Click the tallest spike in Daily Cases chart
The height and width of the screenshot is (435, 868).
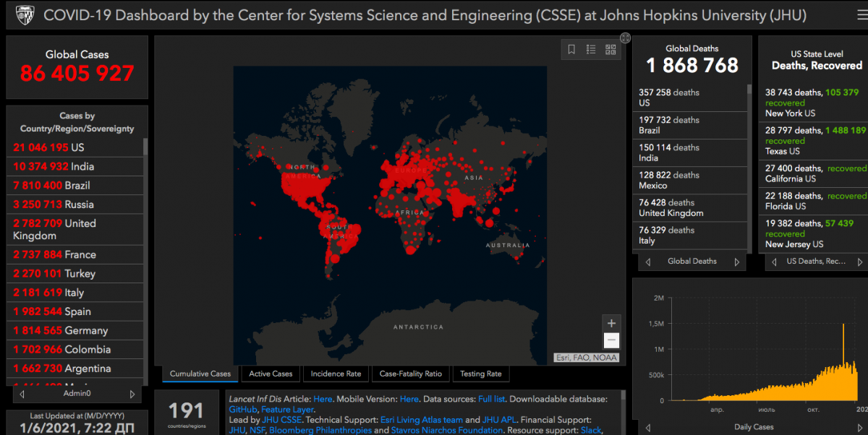tap(843, 361)
